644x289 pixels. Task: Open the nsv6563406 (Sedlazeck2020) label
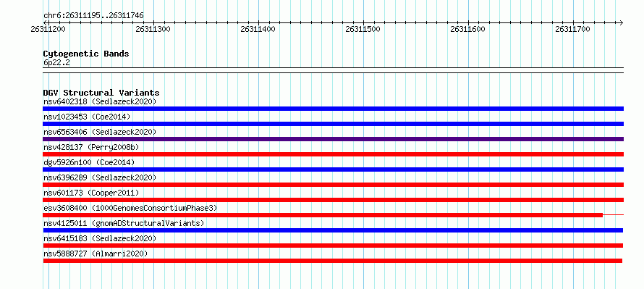100,132
